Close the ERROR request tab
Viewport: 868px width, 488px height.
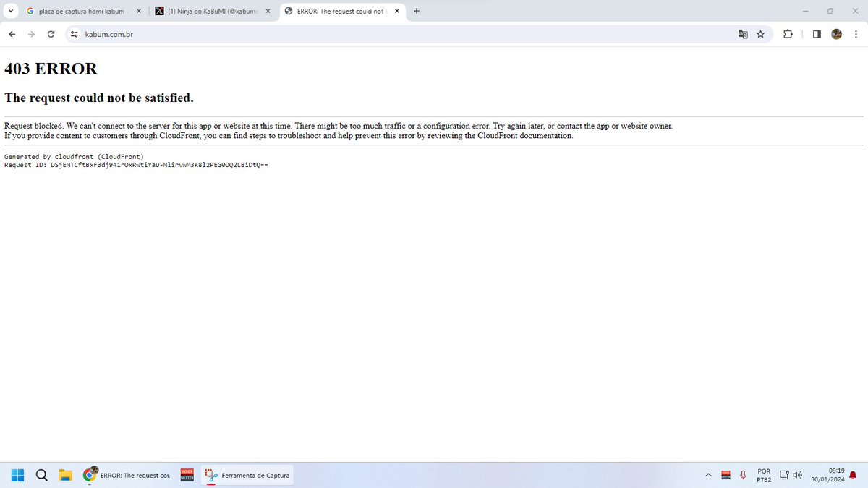[396, 11]
